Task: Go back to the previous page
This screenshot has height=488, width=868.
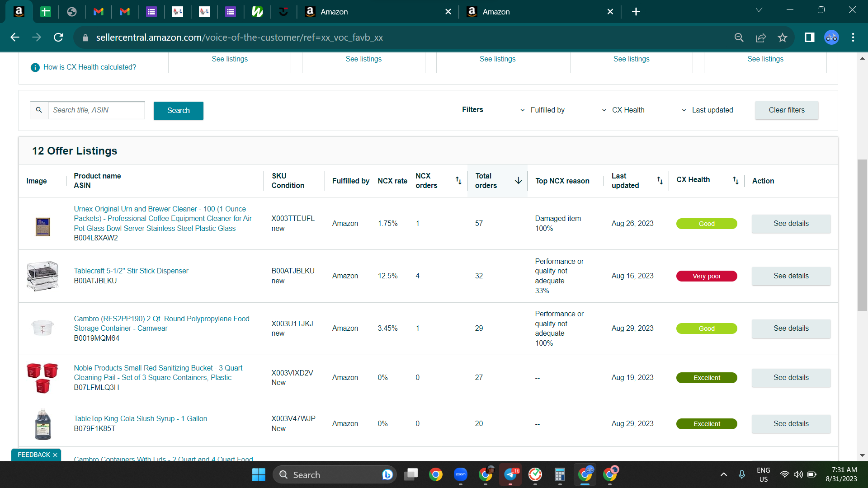Action: pyautogui.click(x=15, y=38)
